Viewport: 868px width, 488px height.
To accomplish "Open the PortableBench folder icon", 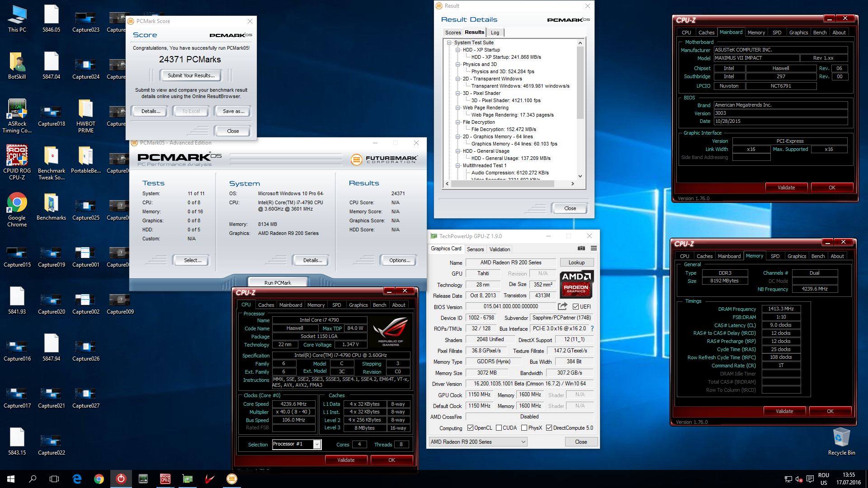I will coord(86,160).
